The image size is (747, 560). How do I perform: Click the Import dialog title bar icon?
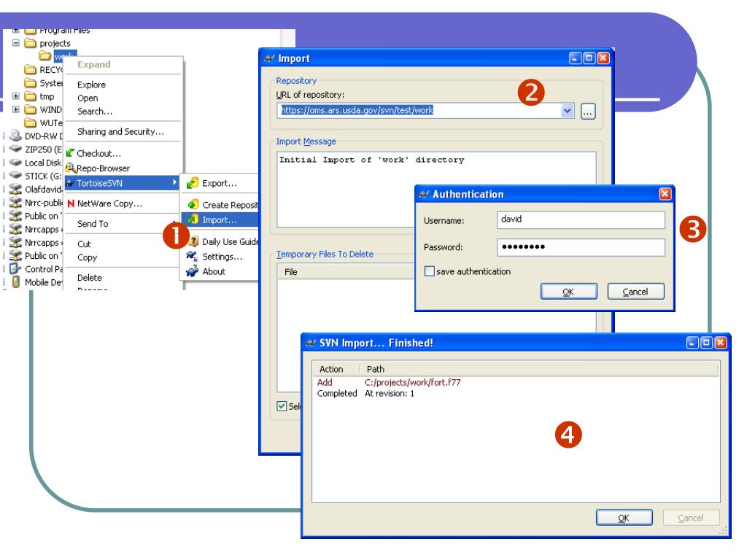pos(268,58)
